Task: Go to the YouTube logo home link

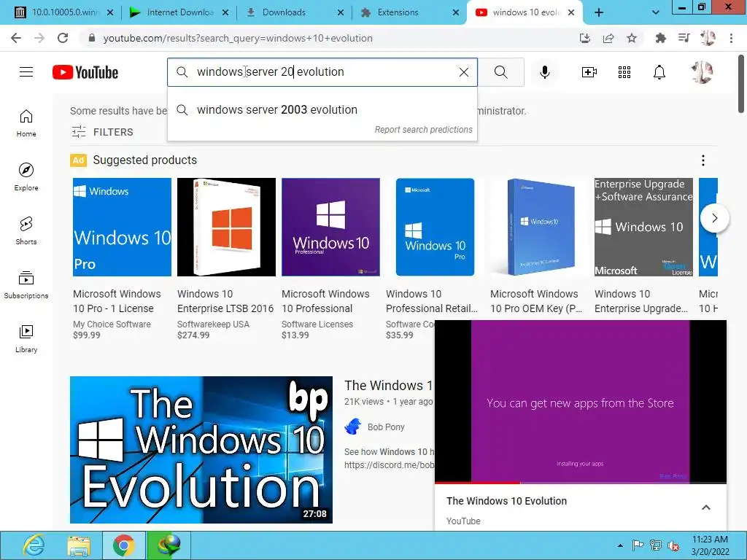Action: [x=85, y=72]
